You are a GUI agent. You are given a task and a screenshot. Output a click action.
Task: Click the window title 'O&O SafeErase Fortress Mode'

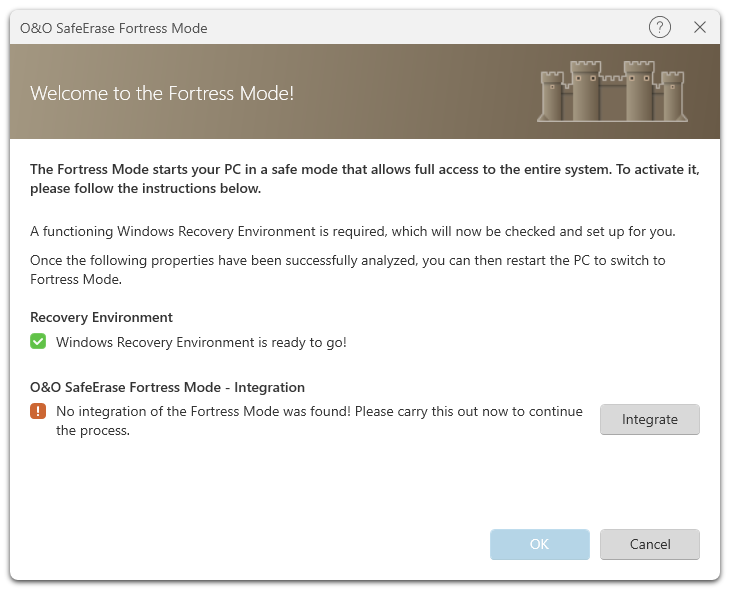tap(114, 28)
